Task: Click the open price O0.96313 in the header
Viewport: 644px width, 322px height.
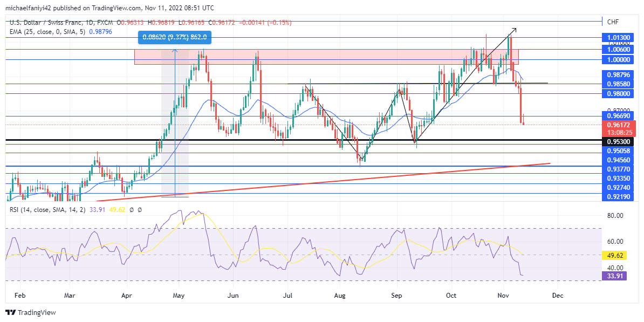Action: [131, 23]
